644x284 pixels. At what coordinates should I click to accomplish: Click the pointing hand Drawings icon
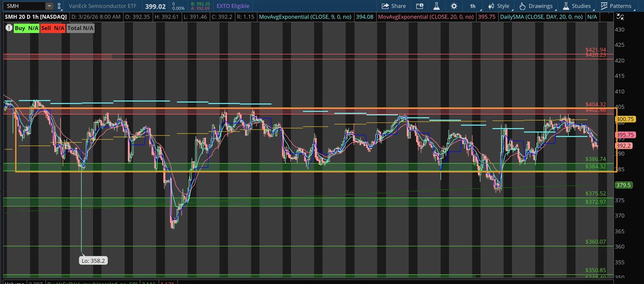click(523, 6)
